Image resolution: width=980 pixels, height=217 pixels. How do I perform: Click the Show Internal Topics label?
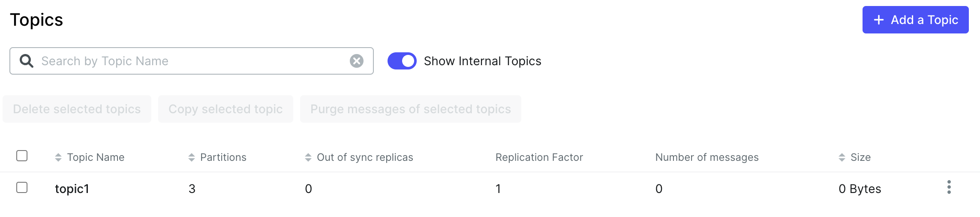coord(482,61)
